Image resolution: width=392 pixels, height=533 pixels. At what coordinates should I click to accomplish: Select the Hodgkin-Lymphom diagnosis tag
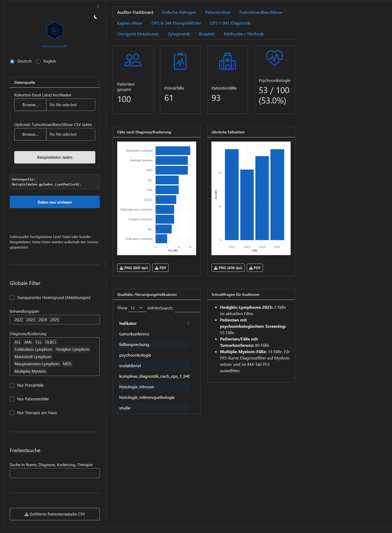click(x=73, y=349)
